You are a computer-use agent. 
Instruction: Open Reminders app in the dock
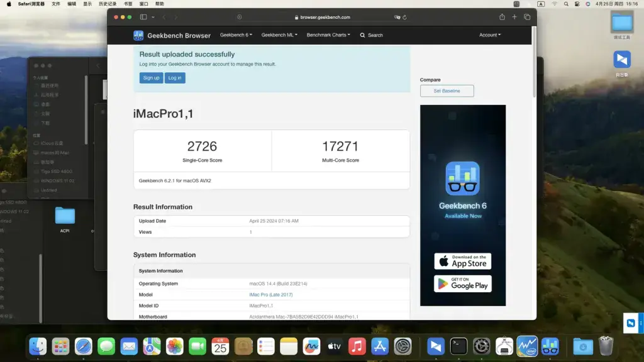266,346
